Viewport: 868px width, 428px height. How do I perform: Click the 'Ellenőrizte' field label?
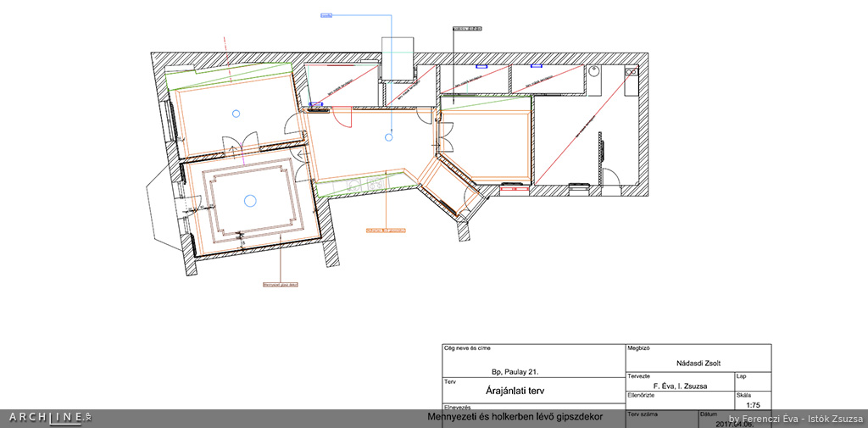[641, 395]
